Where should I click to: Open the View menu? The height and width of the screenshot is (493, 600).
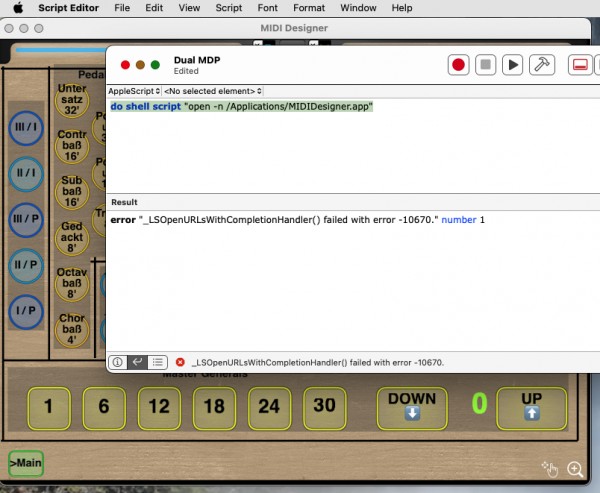coord(189,8)
